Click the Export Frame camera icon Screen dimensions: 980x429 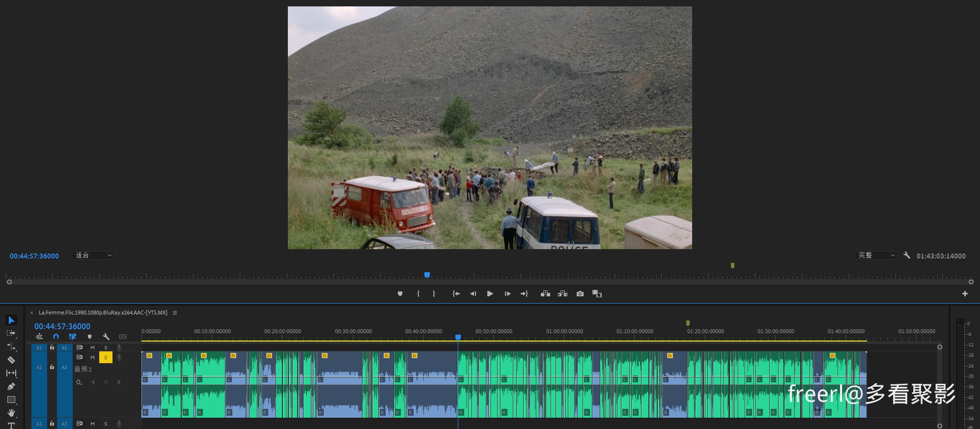580,294
